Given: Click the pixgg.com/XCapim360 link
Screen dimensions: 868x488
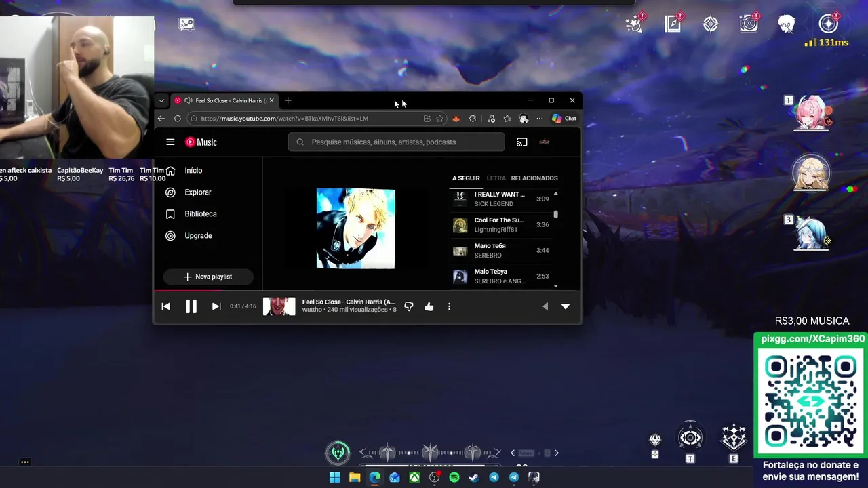Looking at the screenshot, I should 812,339.
